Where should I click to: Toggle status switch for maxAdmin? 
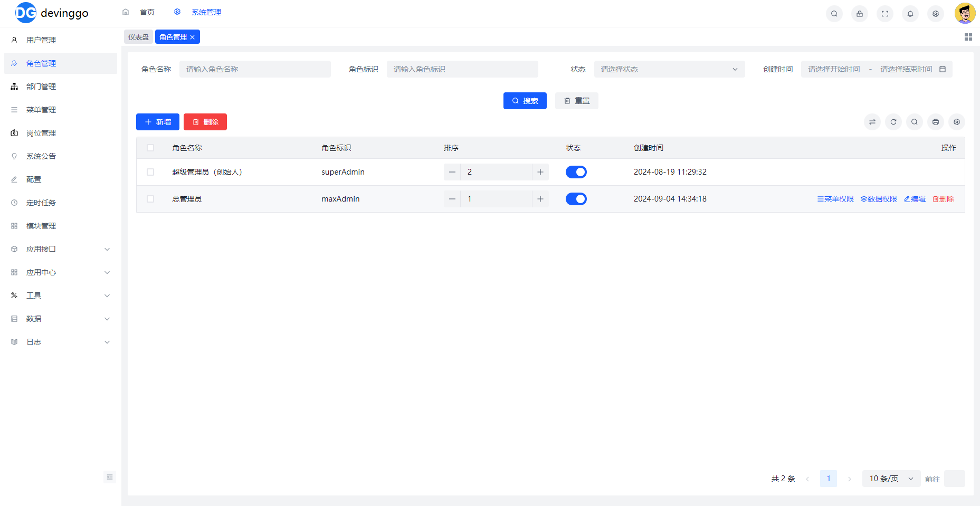tap(576, 199)
